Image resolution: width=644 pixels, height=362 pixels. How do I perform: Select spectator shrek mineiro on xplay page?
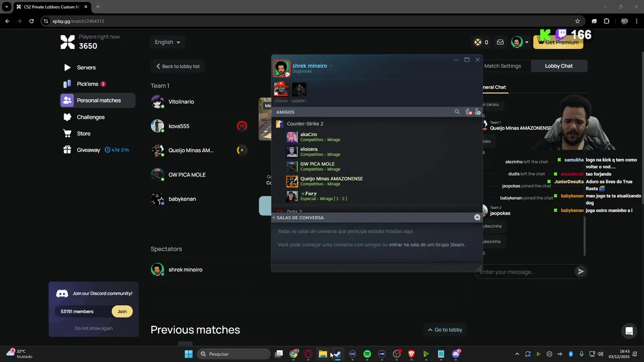(185, 269)
